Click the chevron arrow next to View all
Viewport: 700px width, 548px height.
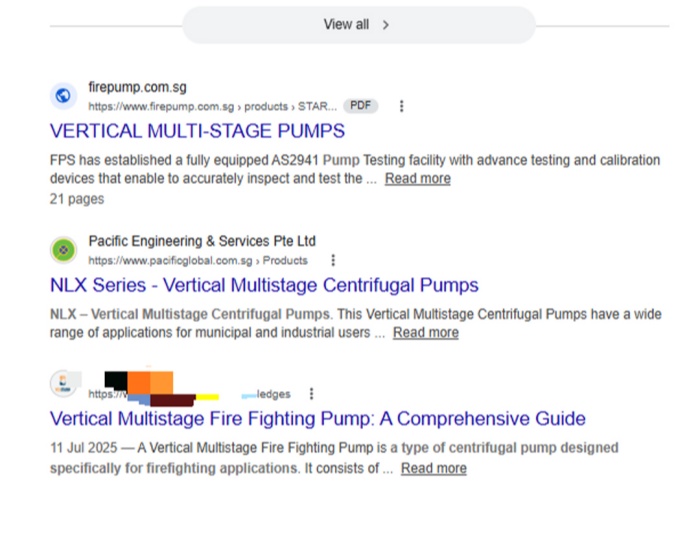pos(386,25)
